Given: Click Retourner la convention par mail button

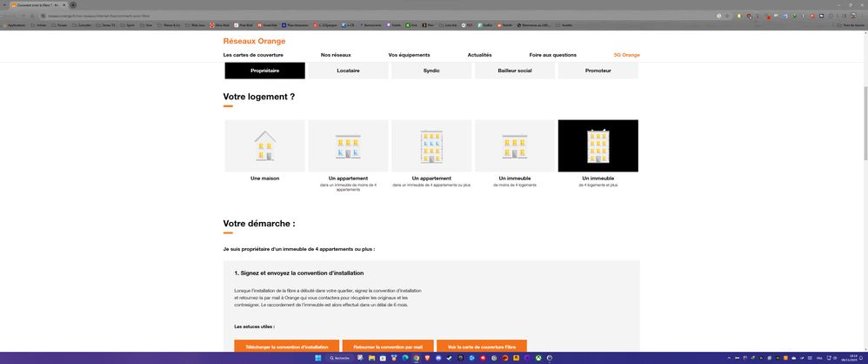Looking at the screenshot, I should pyautogui.click(x=388, y=347).
